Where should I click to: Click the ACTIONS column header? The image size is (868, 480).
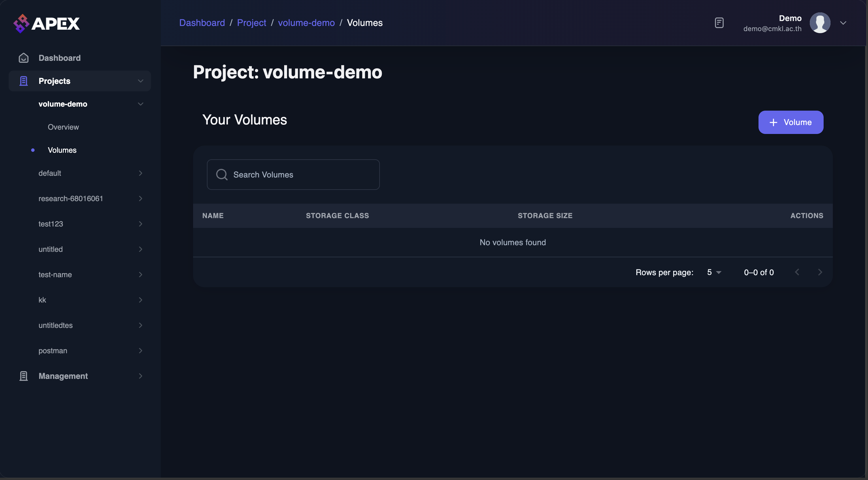807,216
